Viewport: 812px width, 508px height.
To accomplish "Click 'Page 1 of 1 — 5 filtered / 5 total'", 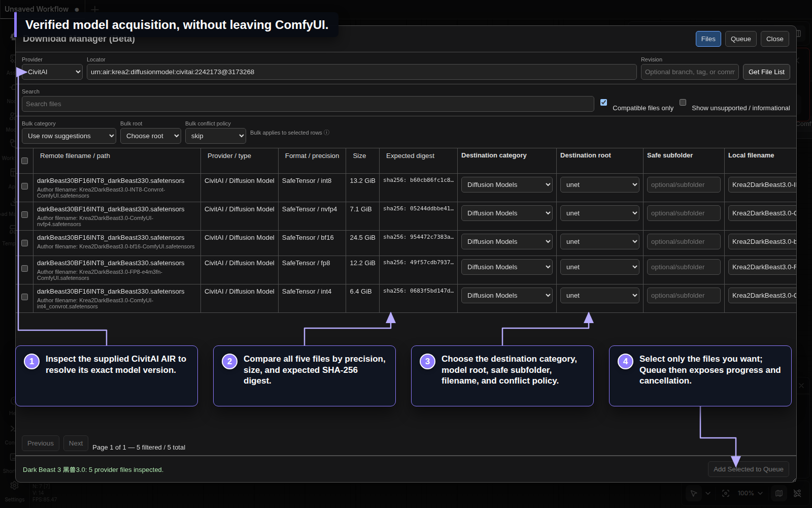I will tap(139, 448).
